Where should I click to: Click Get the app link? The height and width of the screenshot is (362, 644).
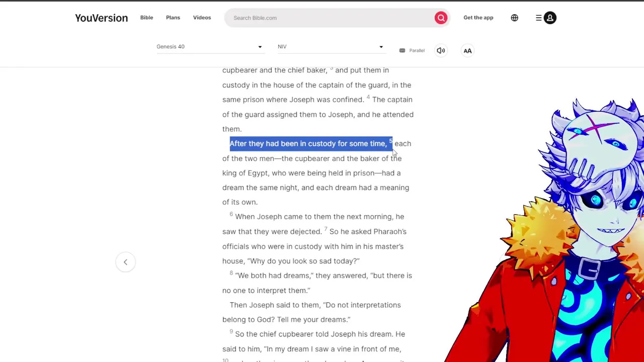(478, 18)
